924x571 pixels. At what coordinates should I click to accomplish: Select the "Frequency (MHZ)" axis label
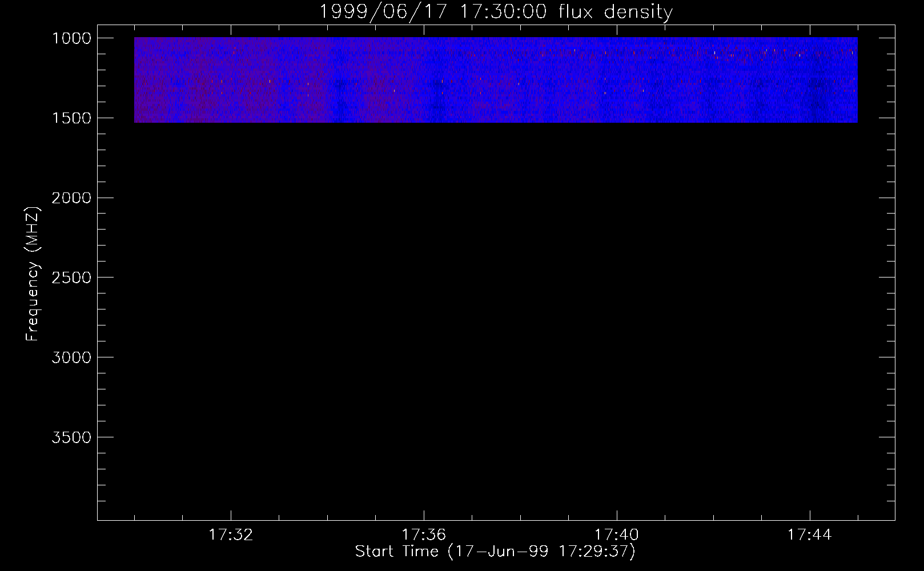33,274
